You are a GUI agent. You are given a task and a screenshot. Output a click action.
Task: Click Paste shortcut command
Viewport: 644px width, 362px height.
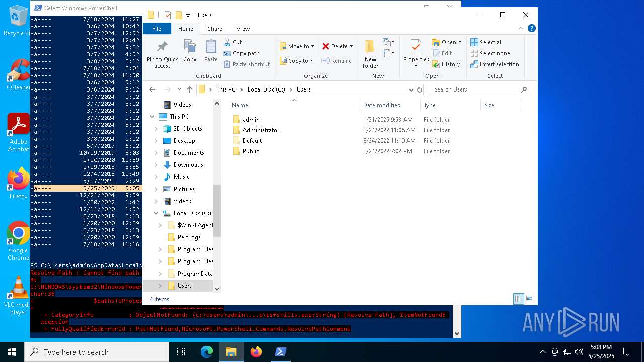point(247,64)
